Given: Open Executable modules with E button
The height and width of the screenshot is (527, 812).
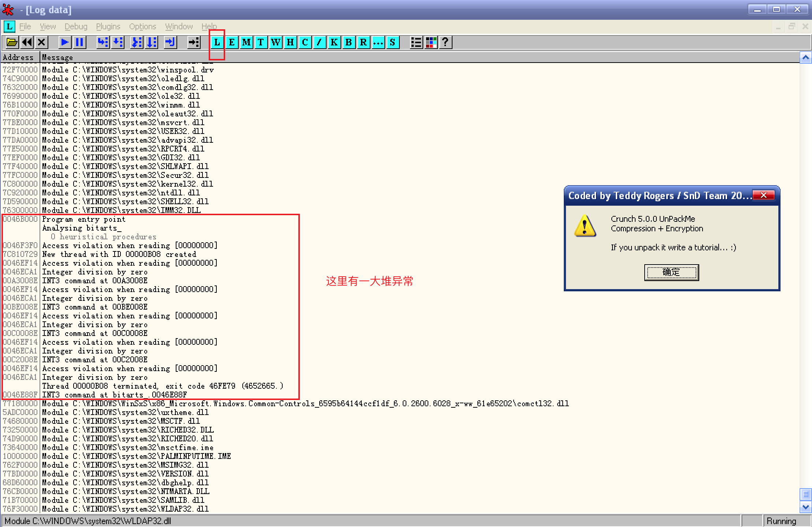Looking at the screenshot, I should (x=232, y=42).
